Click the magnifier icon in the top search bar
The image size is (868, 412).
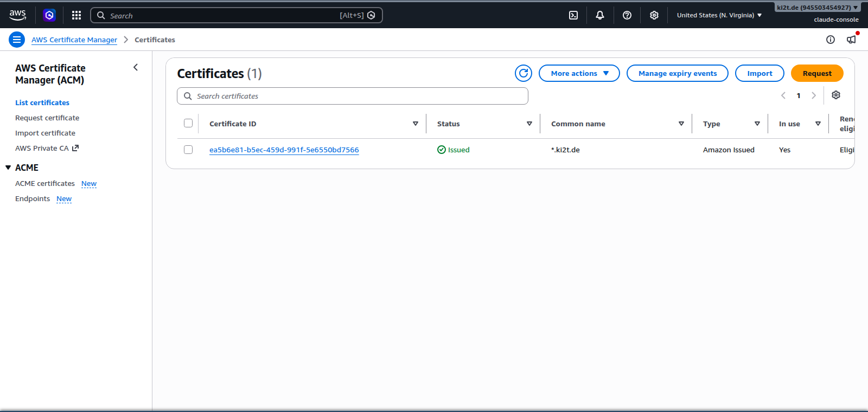coord(101,15)
